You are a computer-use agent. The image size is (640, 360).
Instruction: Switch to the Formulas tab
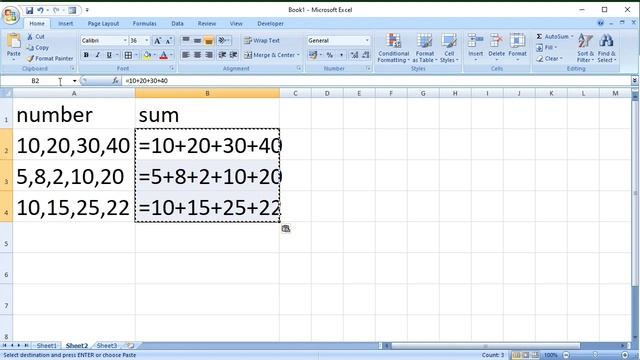pyautogui.click(x=144, y=24)
